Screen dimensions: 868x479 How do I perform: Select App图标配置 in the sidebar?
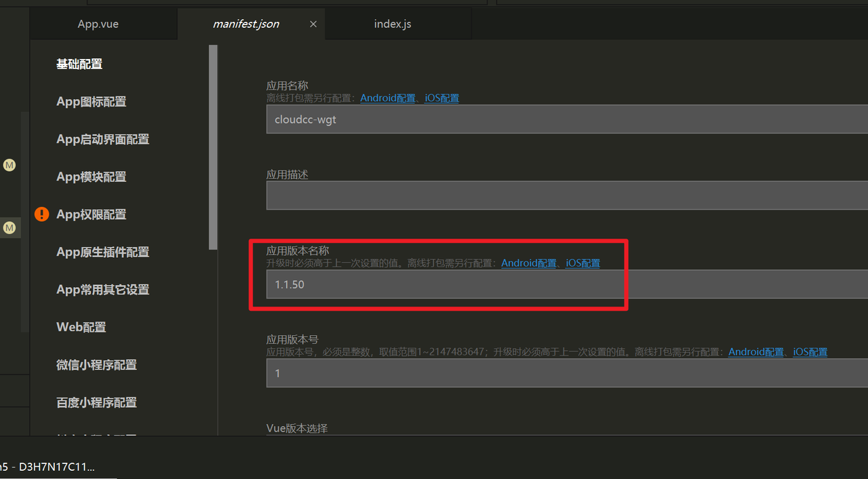point(91,102)
